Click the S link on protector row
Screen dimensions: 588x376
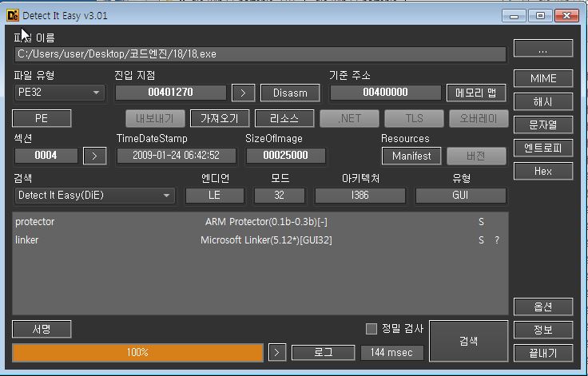[x=481, y=222]
